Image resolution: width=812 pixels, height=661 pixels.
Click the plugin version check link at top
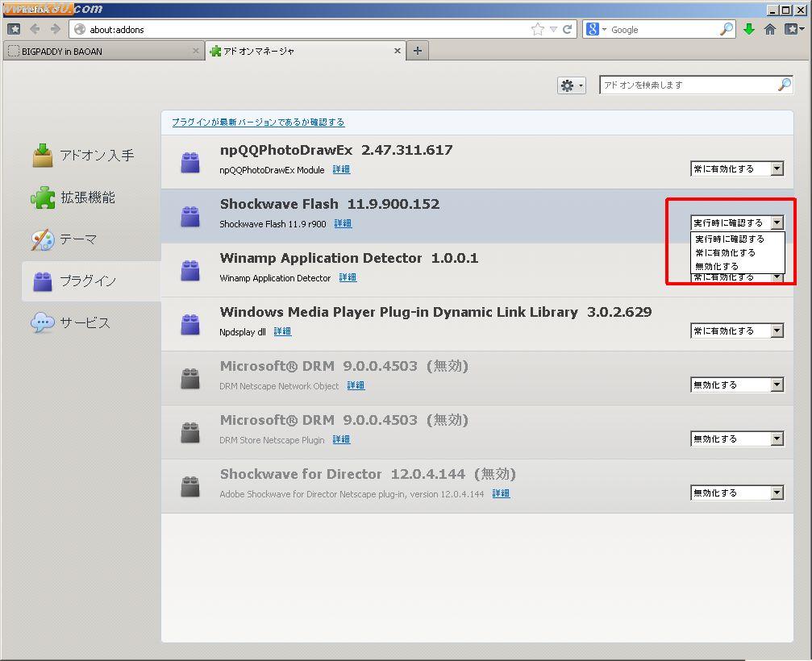258,123
